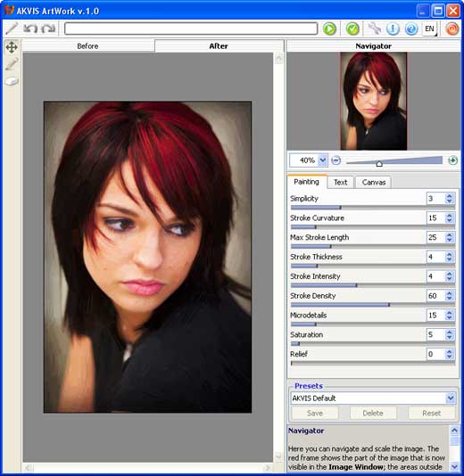Select the eraser tool in left sidebar
Image resolution: width=464 pixels, height=476 pixels.
[x=12, y=81]
